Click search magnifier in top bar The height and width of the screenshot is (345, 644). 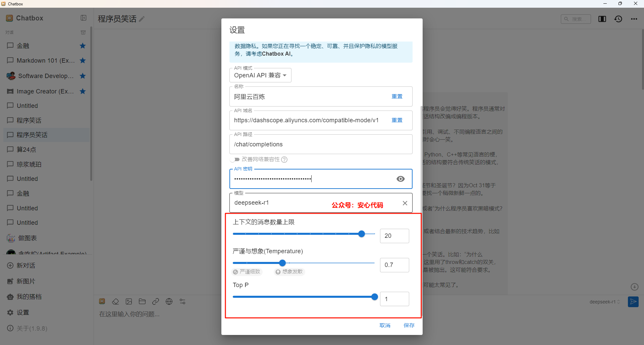click(567, 19)
